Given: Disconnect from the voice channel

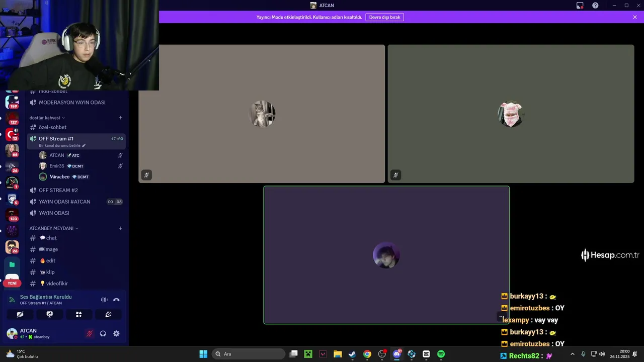Looking at the screenshot, I should 116,300.
